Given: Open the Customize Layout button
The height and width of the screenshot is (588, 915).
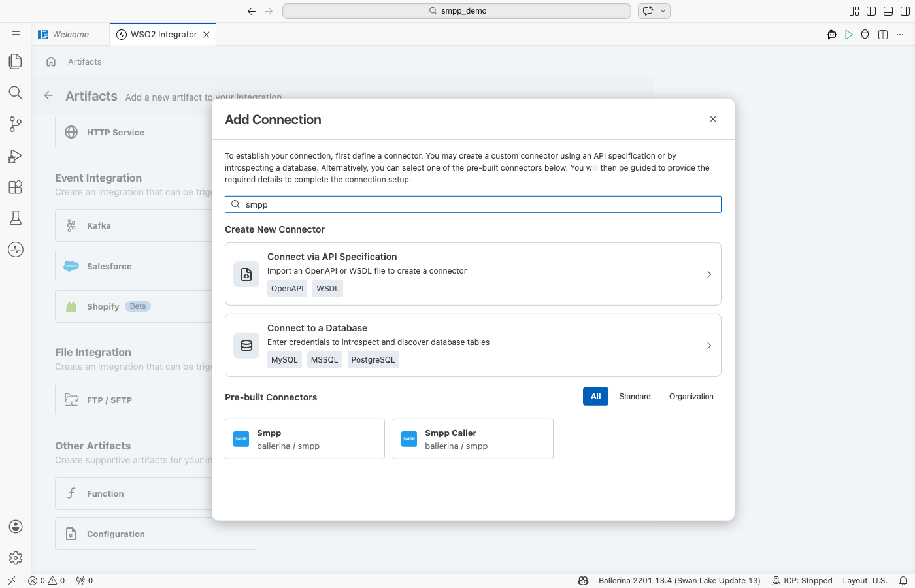Looking at the screenshot, I should pos(854,11).
